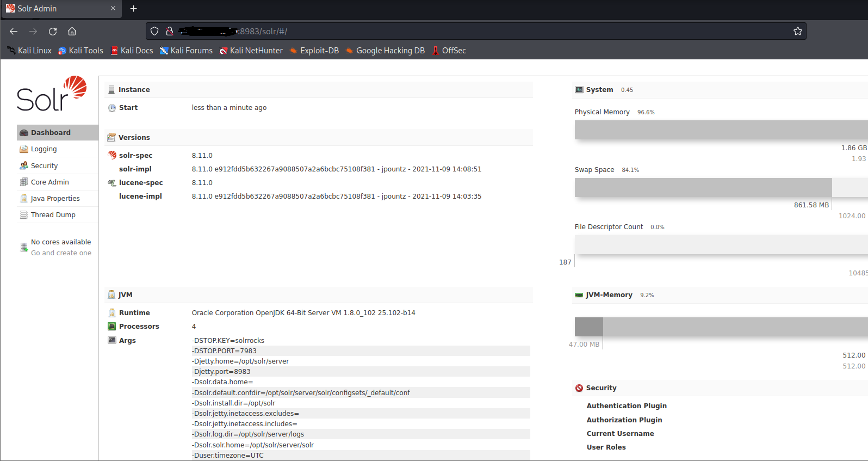Go to the Security page
The width and height of the screenshot is (868, 461).
coord(58,165)
